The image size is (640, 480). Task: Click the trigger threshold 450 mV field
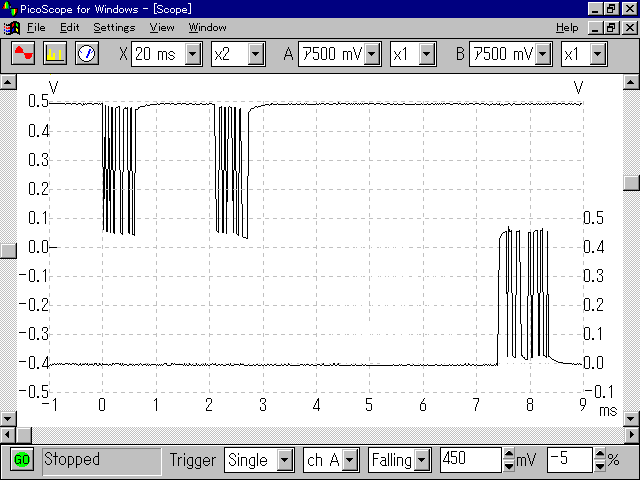pos(471,460)
